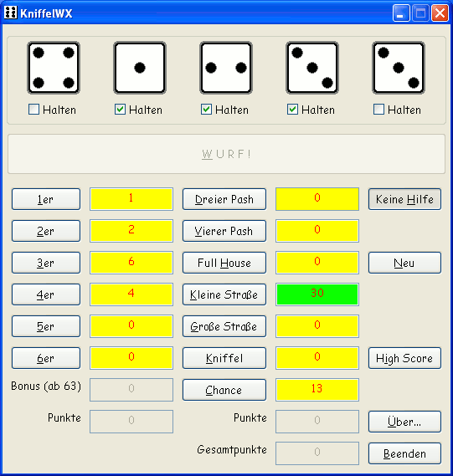The image size is (453, 476).
Task: Open the Über... about dialog
Action: point(404,422)
